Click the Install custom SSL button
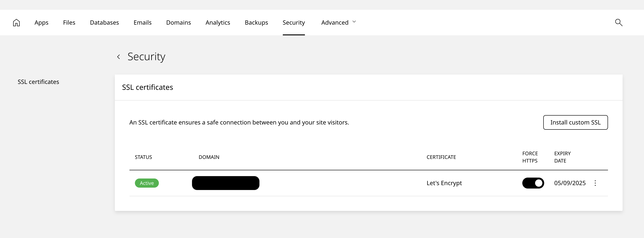This screenshot has width=644, height=238. 575,122
